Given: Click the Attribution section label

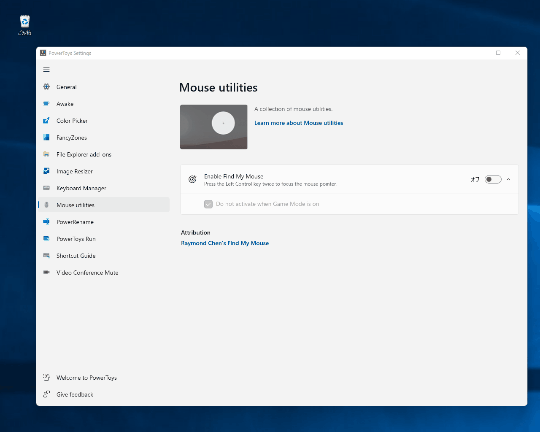Looking at the screenshot, I should point(195,233).
